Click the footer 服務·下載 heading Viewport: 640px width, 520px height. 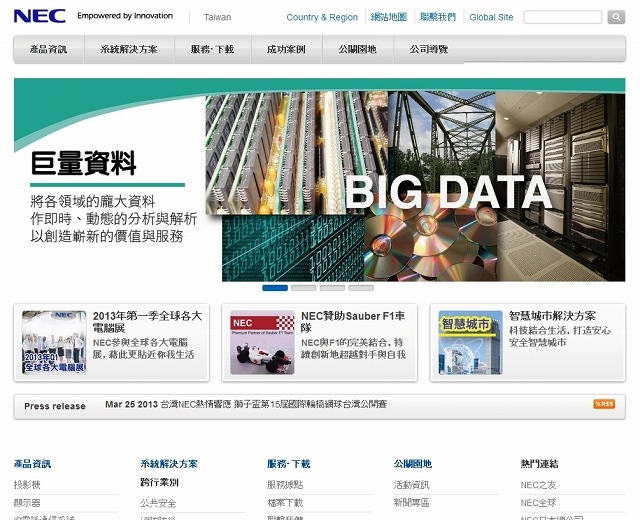pos(289,464)
